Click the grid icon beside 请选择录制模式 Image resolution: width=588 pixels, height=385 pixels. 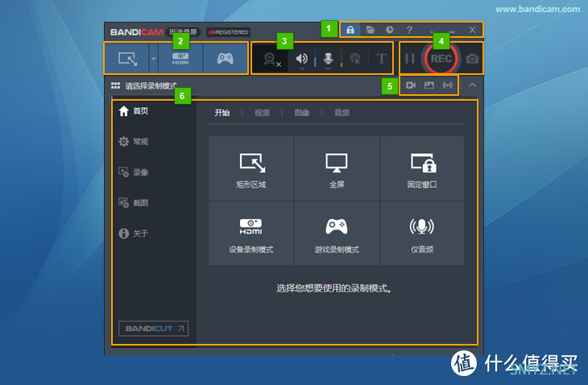[115, 86]
